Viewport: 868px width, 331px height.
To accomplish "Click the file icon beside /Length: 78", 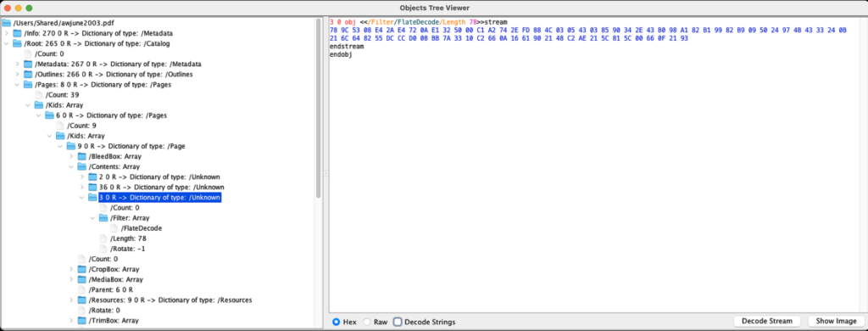I will (x=103, y=238).
